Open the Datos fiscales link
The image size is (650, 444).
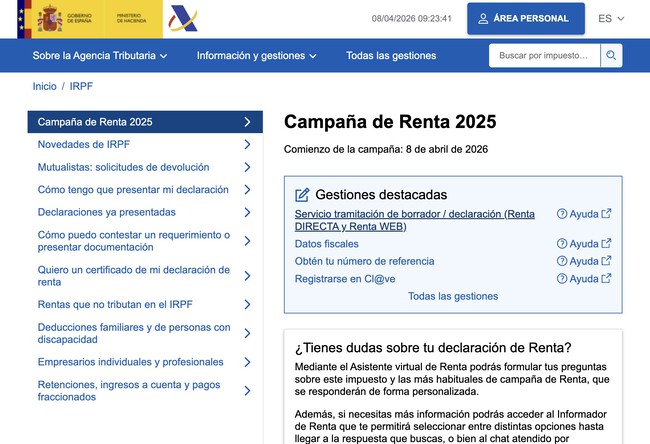coord(327,244)
